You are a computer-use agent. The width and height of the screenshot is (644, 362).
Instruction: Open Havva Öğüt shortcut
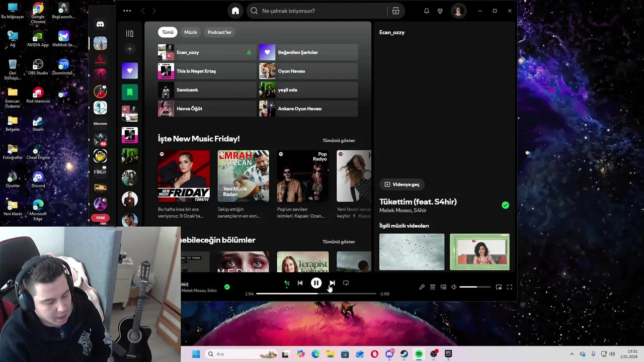(x=207, y=109)
